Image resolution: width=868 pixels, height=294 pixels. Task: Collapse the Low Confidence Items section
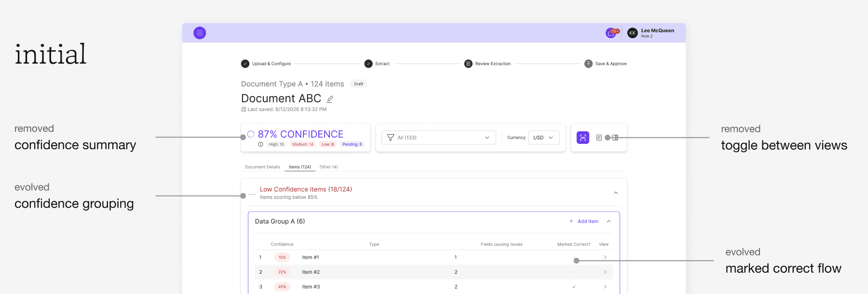click(x=616, y=193)
